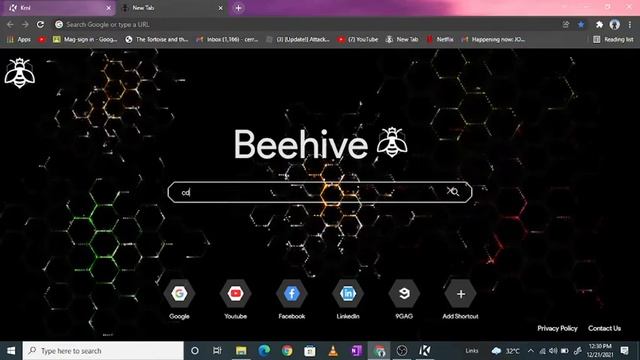Click the taskbar 'Type here to search' box

coord(103,351)
